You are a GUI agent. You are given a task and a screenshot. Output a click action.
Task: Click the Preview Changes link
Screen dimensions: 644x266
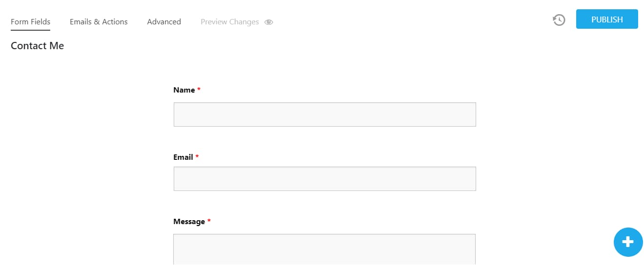pyautogui.click(x=229, y=22)
